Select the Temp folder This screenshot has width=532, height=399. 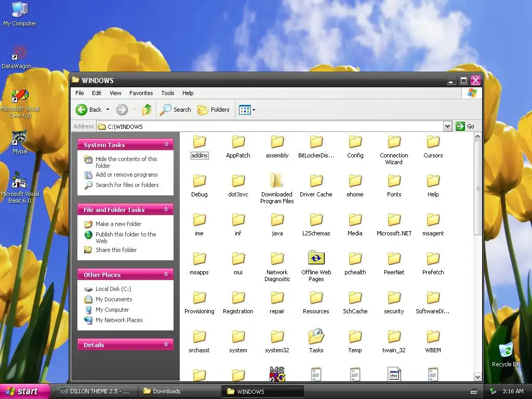[x=355, y=342]
